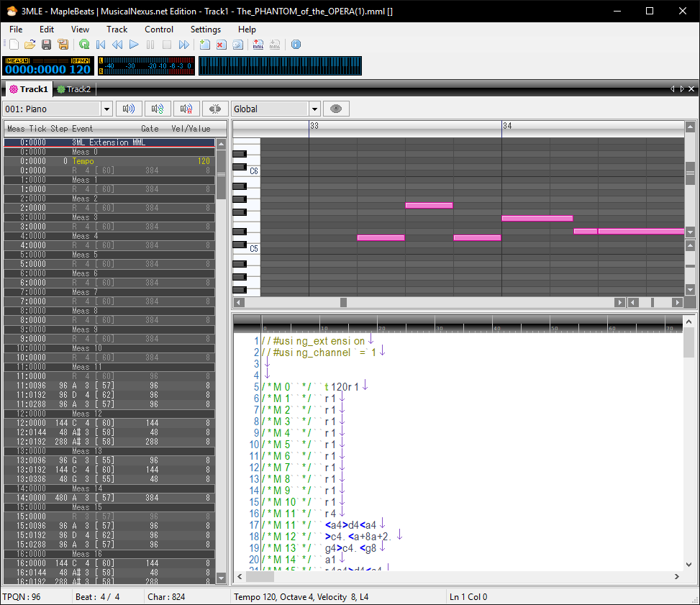This screenshot has height=605, width=700.
Task: Toggle the eye visibility button
Action: [x=336, y=109]
